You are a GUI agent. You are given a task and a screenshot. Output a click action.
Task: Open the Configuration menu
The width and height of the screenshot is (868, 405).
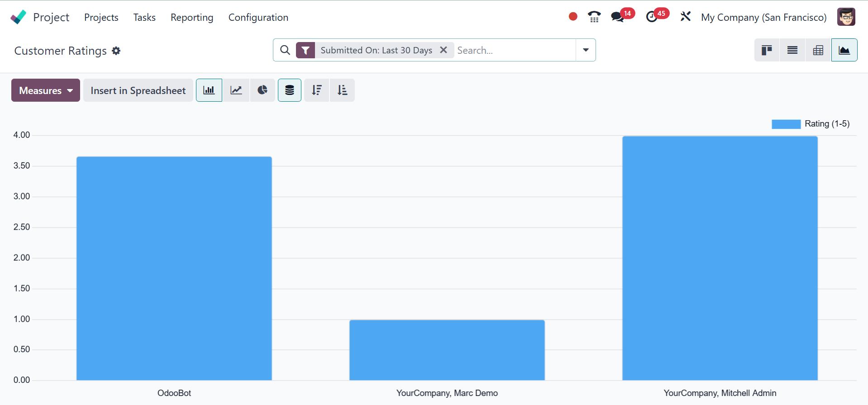click(258, 17)
